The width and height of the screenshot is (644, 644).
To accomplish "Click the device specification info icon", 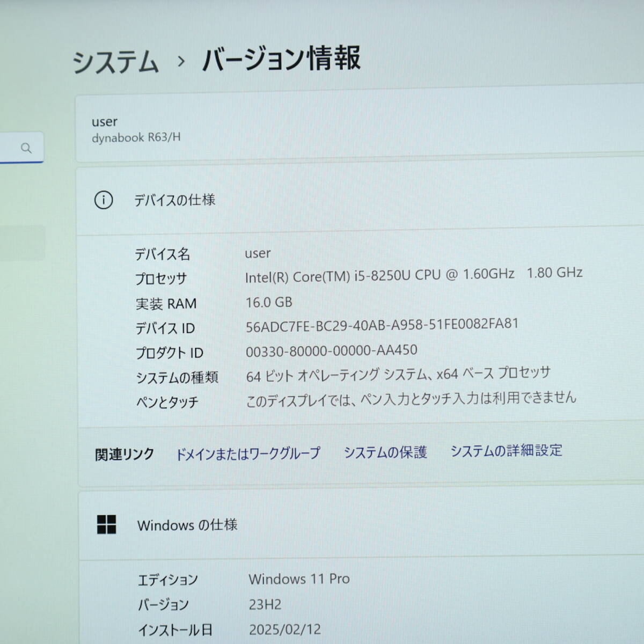I will click(104, 200).
